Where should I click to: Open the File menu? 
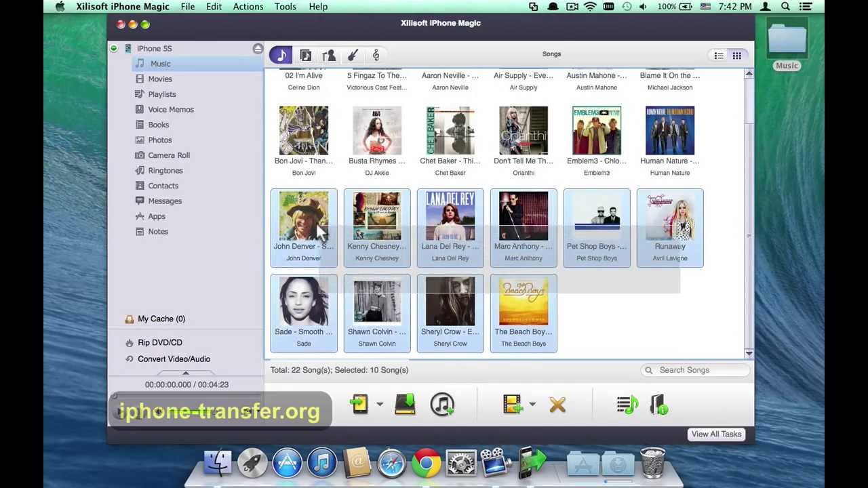(188, 7)
